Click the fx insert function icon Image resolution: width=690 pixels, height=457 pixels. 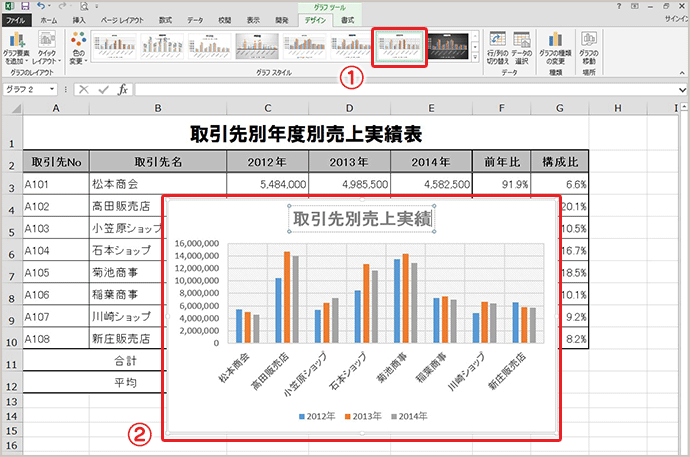click(123, 89)
